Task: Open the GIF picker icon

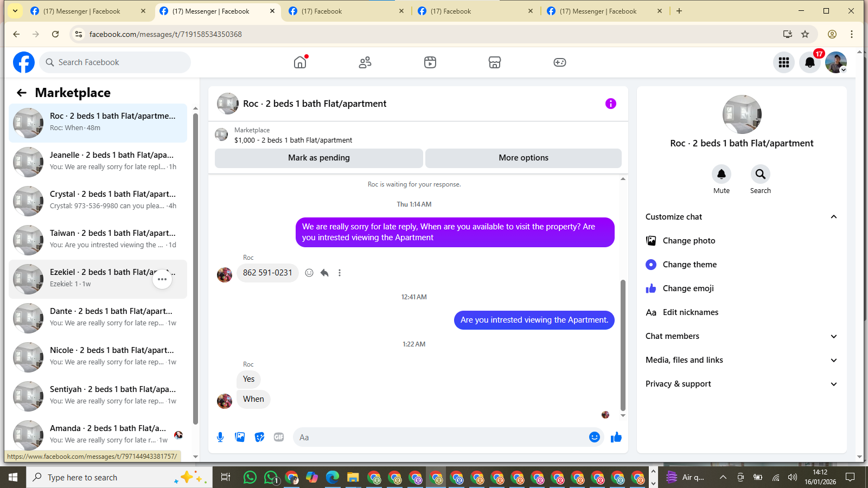Action: (x=279, y=437)
